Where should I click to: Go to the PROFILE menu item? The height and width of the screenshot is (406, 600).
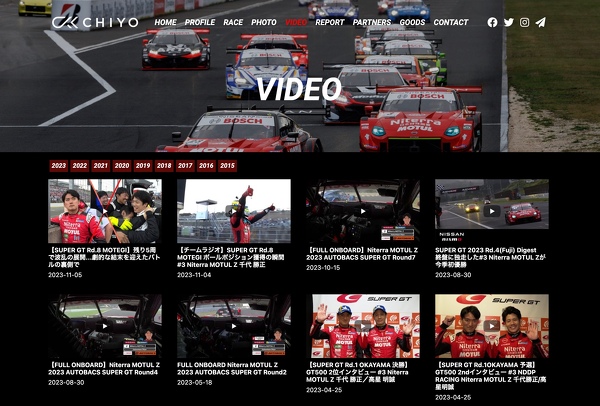point(200,22)
